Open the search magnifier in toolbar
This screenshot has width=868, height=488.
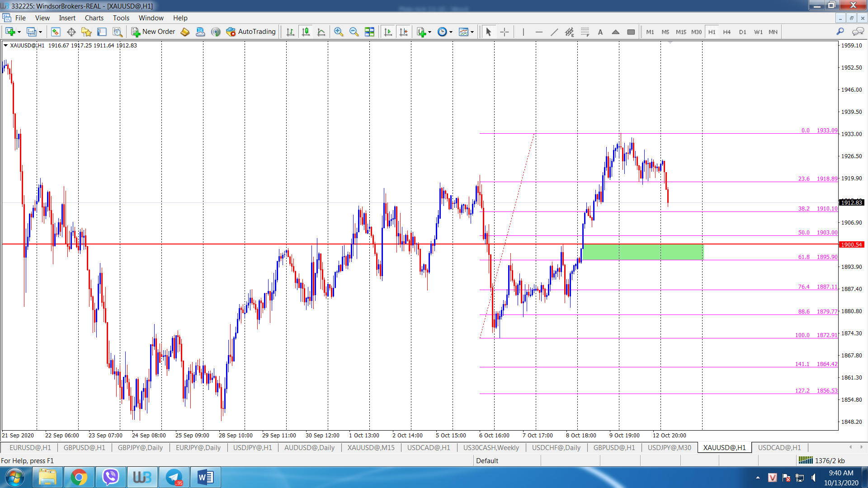840,32
